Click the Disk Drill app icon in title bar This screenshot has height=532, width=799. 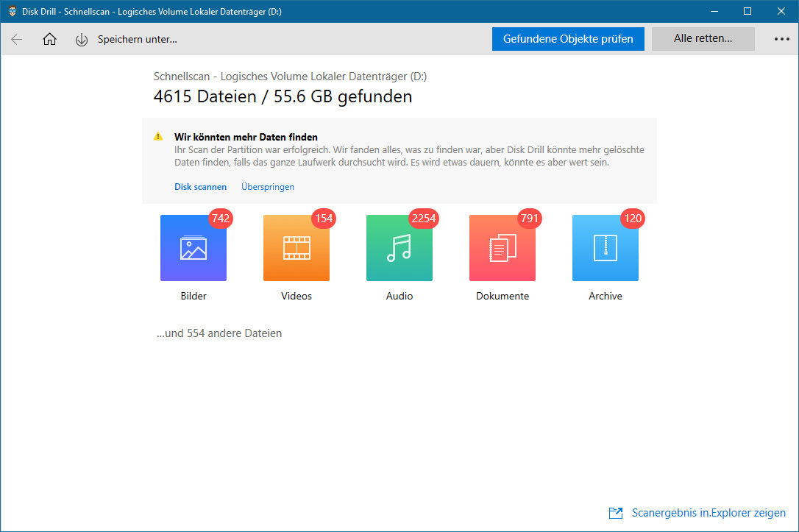(x=13, y=11)
